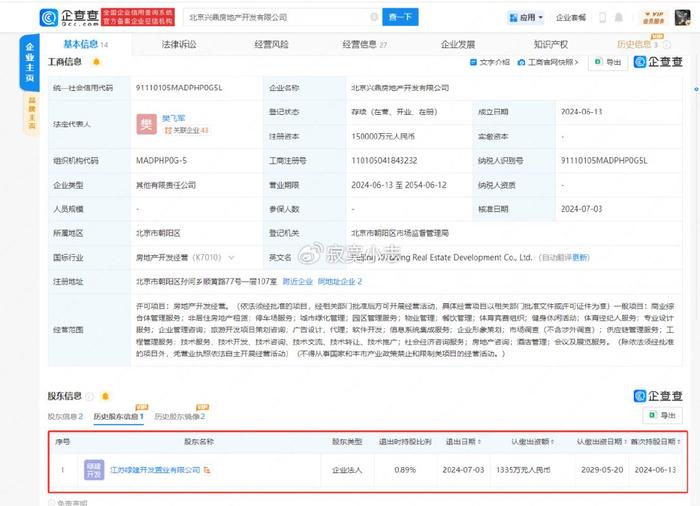The width and height of the screenshot is (700, 506).
Task: Click the 江苏绿建 shareholder logo icon
Action: click(x=94, y=470)
